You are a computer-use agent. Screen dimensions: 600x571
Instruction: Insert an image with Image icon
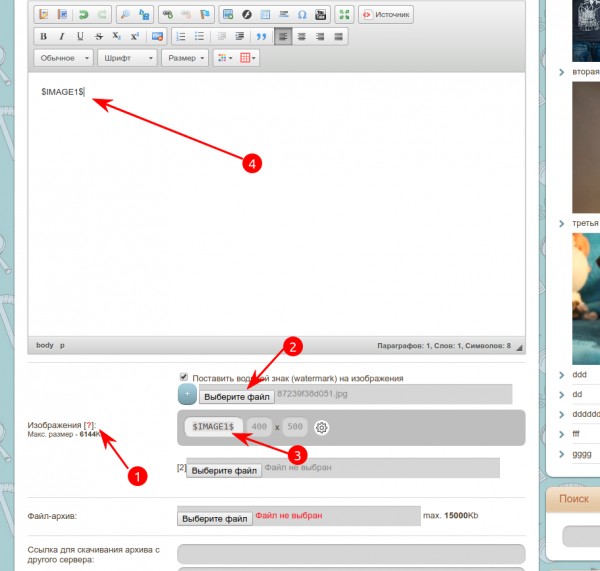(228, 15)
